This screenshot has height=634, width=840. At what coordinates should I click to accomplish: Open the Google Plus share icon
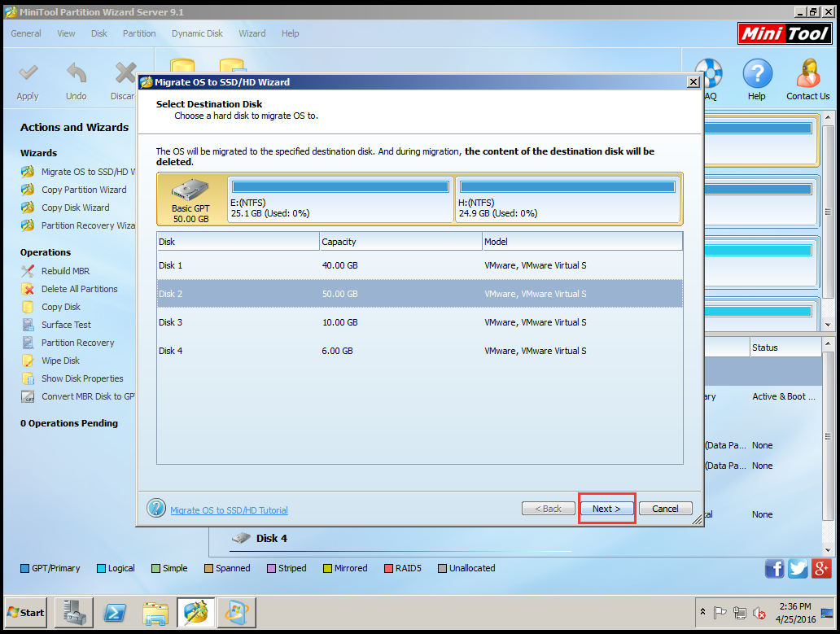tap(821, 568)
